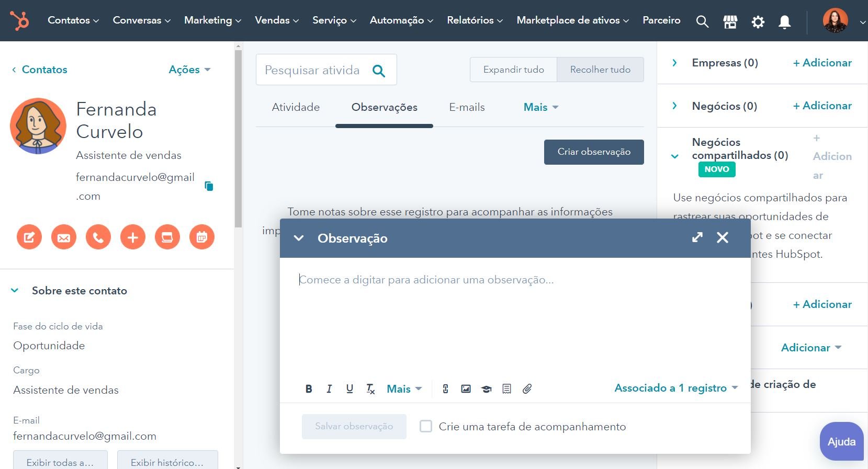868x469 pixels.
Task: Copy email with the clipboard icon
Action: point(209,186)
